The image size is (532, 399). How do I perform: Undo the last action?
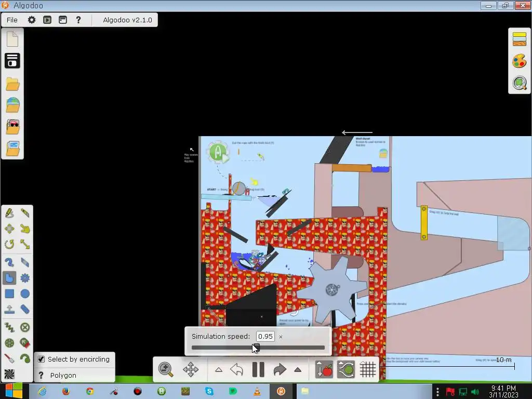[x=236, y=369]
